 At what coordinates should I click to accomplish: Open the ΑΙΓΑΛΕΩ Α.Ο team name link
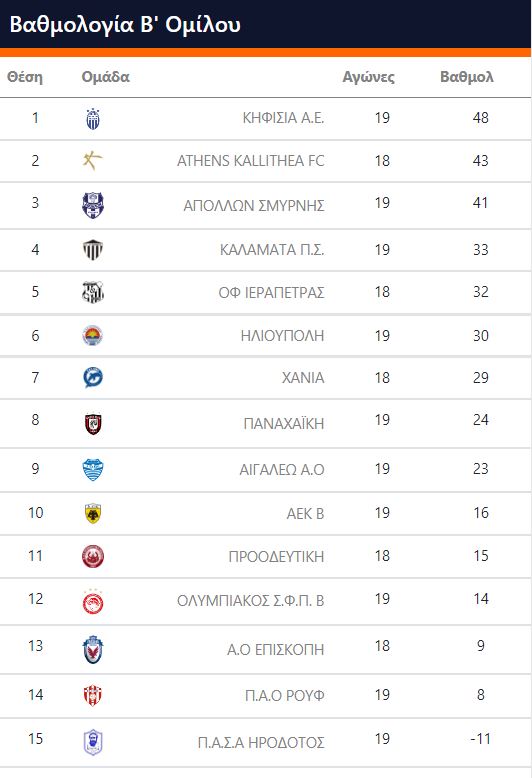click(282, 469)
